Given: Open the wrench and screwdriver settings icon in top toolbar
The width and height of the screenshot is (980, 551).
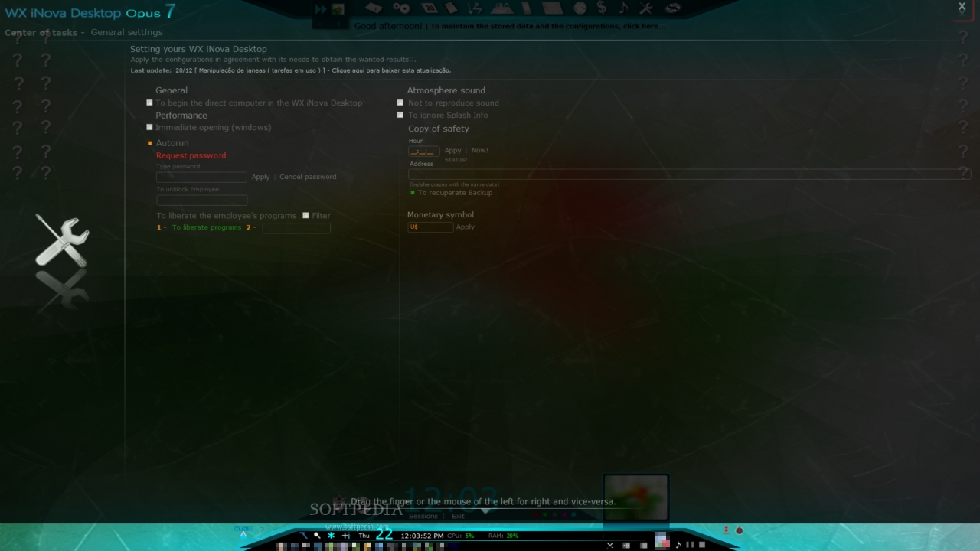Looking at the screenshot, I should click(x=645, y=8).
